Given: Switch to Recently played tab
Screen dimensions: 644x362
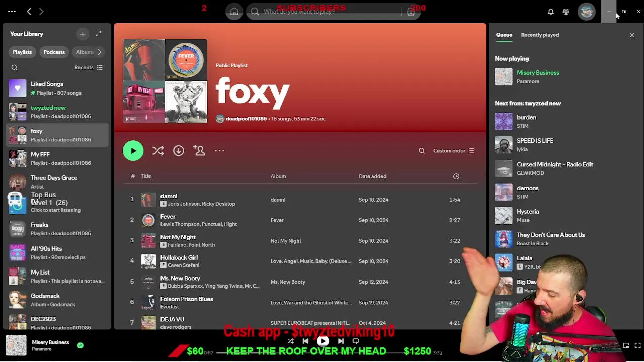Looking at the screenshot, I should [x=540, y=35].
